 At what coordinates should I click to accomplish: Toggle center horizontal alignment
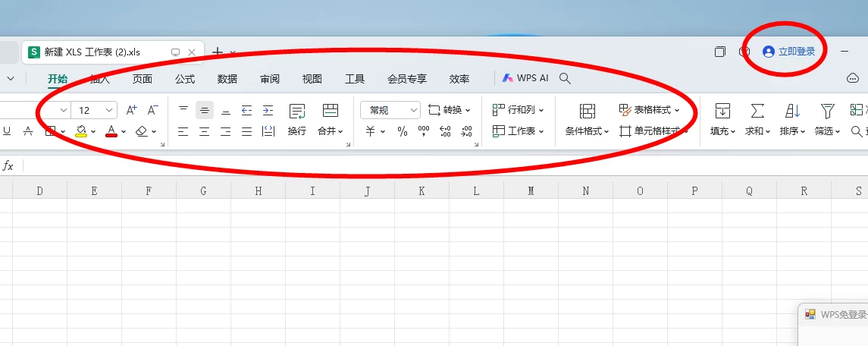click(204, 131)
